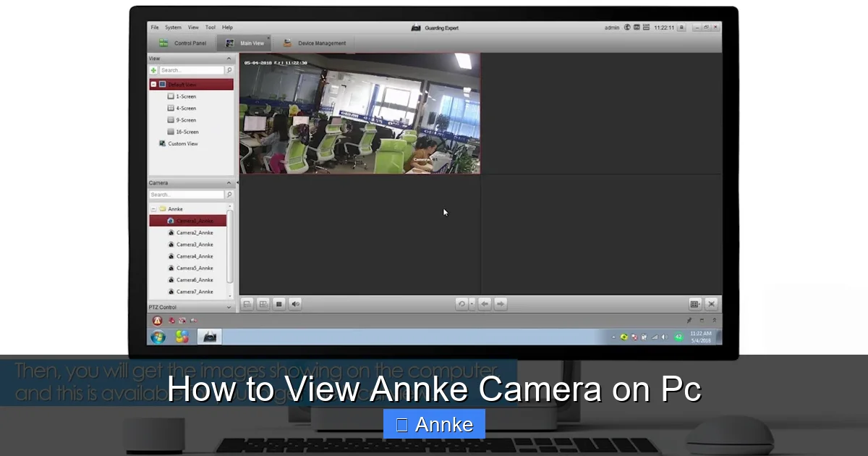Open the Windows Start button
This screenshot has width=868, height=456.
[x=158, y=337]
